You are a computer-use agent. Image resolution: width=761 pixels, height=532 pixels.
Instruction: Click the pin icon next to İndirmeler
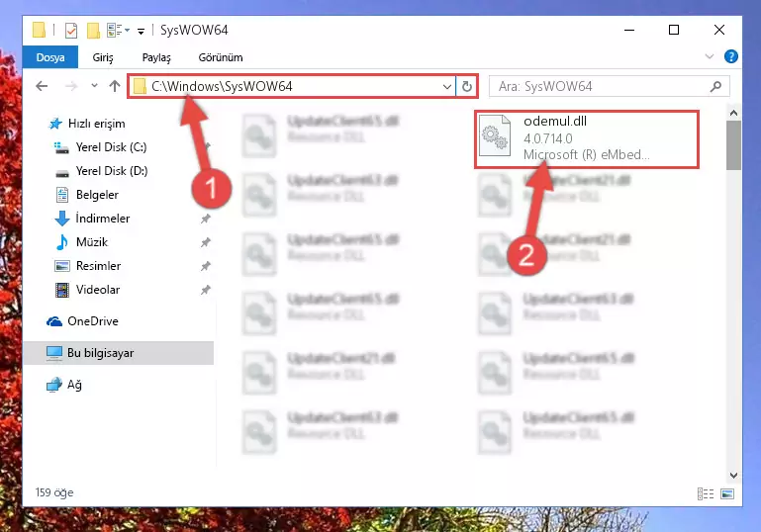[205, 219]
